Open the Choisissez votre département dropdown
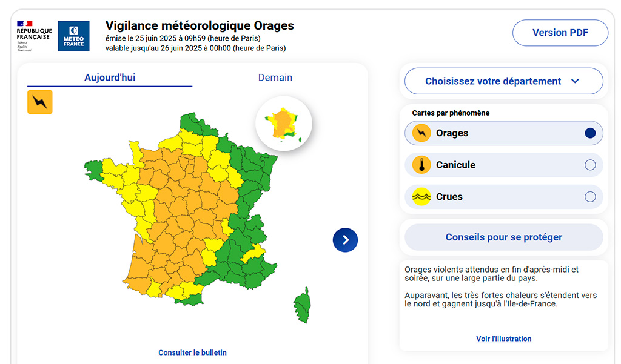 pos(493,81)
